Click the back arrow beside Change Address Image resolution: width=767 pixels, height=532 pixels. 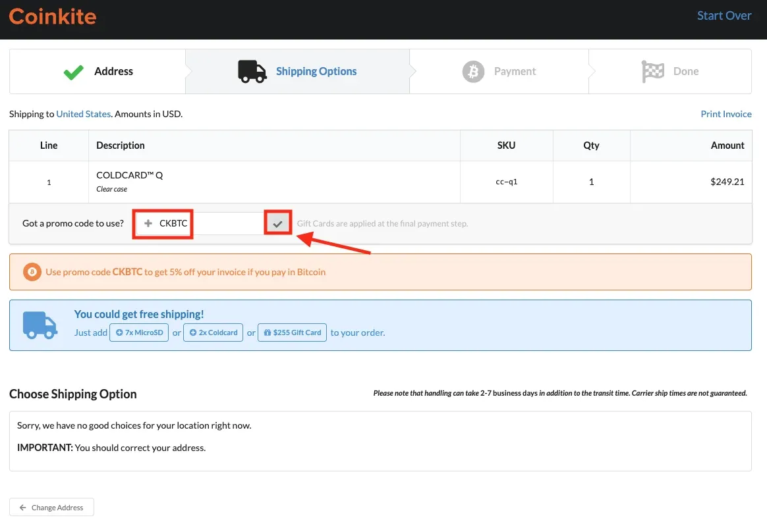[x=22, y=508]
